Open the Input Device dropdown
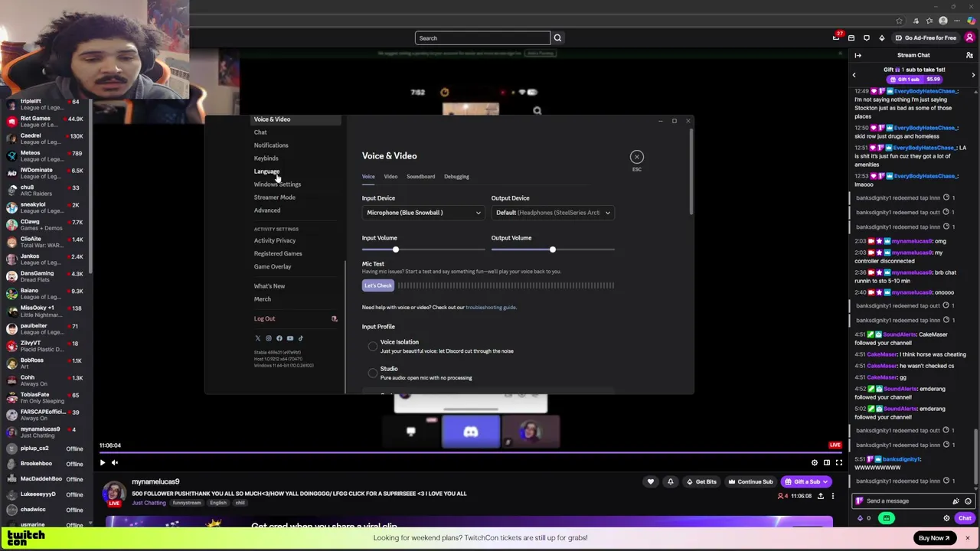 point(423,213)
